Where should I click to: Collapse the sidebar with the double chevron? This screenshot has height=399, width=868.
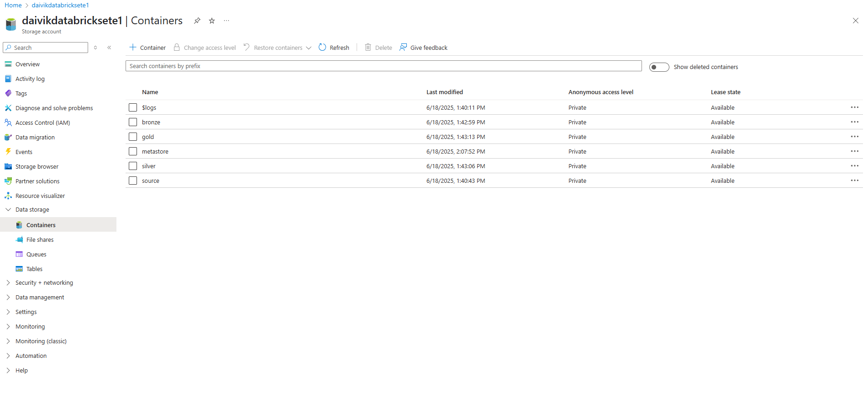pos(110,48)
